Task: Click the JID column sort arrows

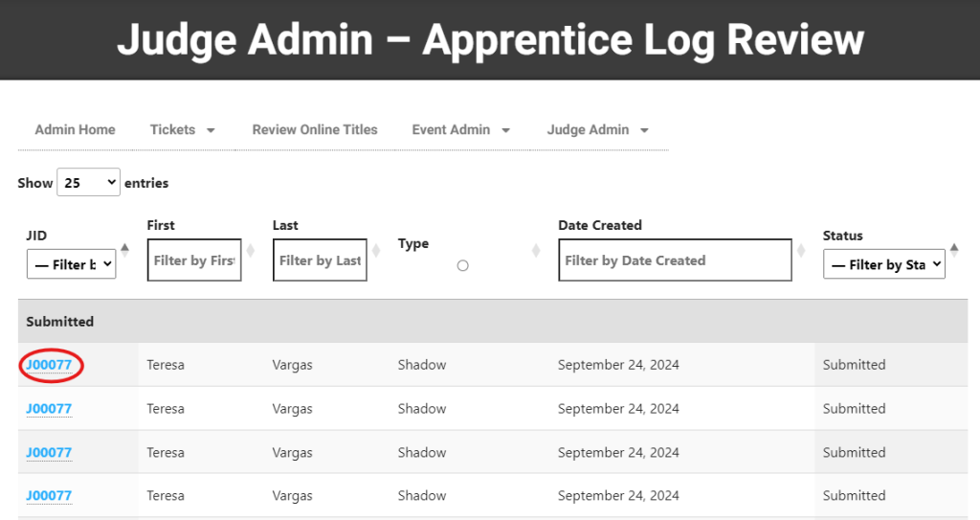Action: (124, 250)
